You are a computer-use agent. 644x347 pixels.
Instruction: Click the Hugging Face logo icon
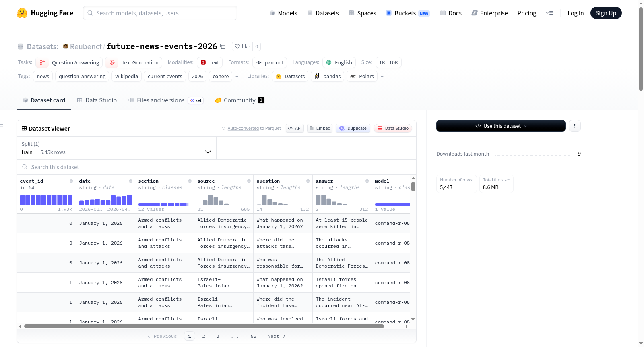coord(22,13)
